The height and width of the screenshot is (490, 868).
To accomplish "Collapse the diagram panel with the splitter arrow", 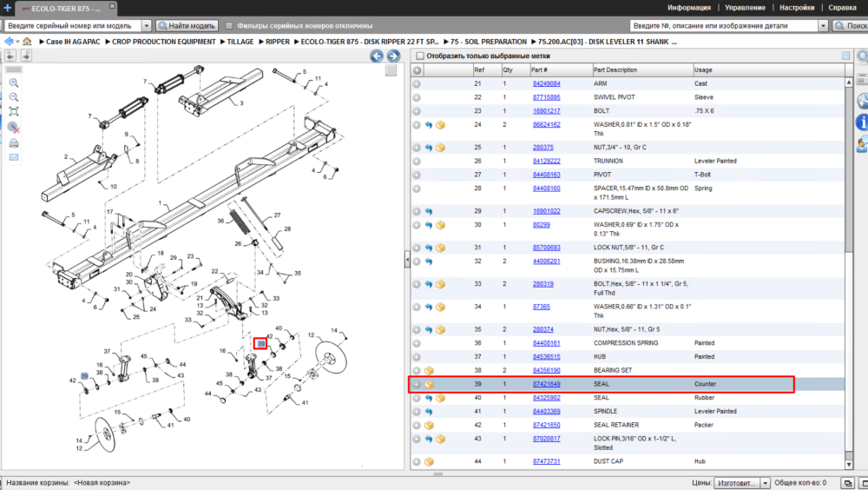I will [407, 260].
